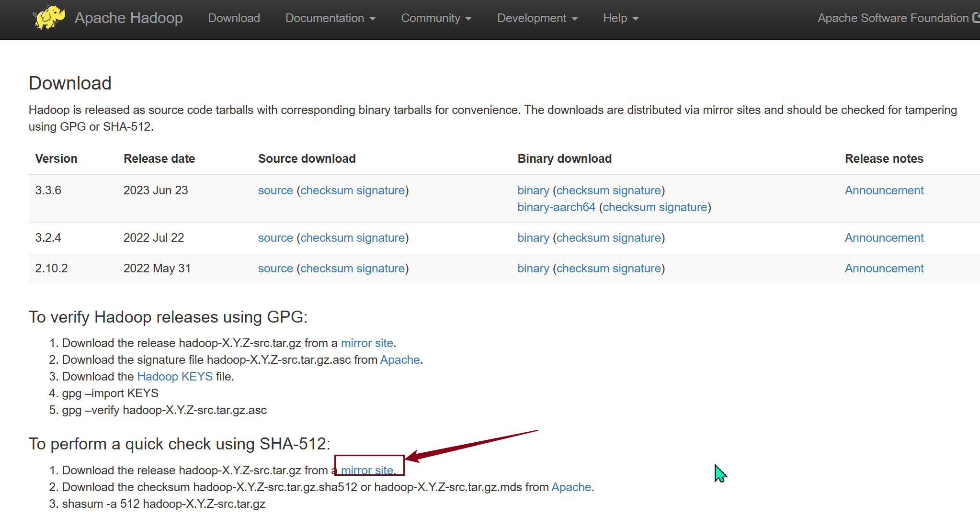The height and width of the screenshot is (515, 980).
Task: Select the 3.3.6 version cell
Action: click(x=48, y=190)
